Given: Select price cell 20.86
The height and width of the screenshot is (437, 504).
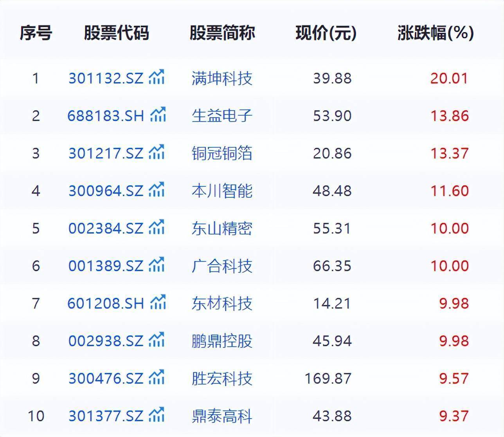Looking at the screenshot, I should [332, 154].
